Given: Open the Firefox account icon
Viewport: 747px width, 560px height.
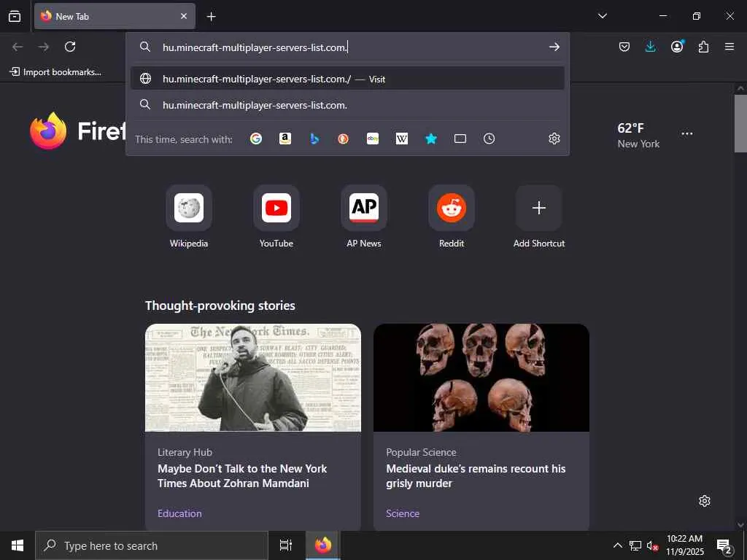Looking at the screenshot, I should (x=677, y=47).
